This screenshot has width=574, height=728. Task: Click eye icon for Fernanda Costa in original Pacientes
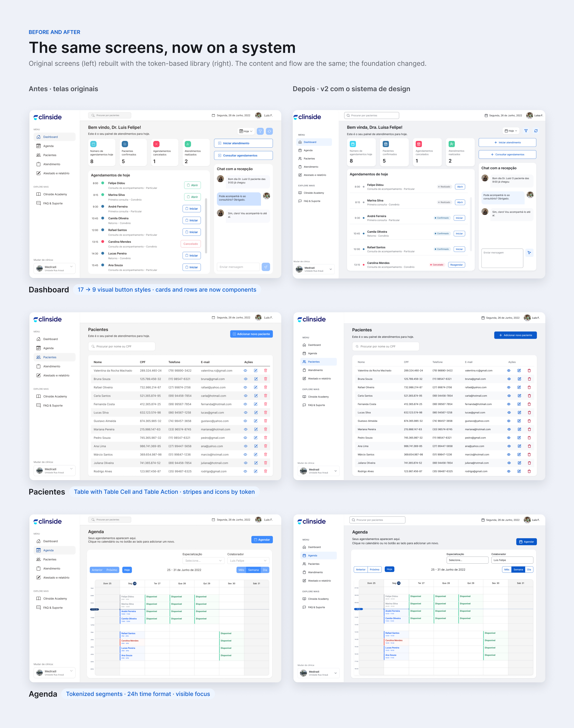tap(245, 404)
